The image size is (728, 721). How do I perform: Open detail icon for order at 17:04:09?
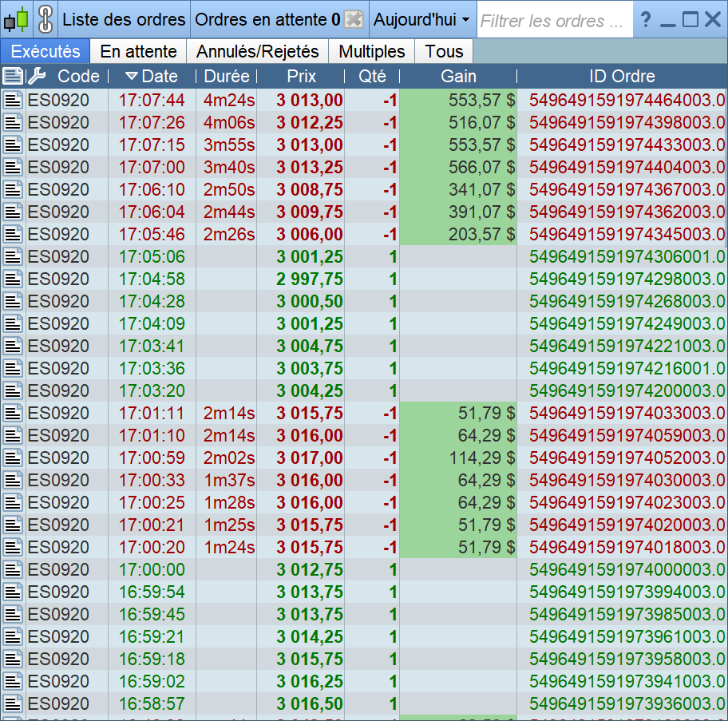click(13, 323)
